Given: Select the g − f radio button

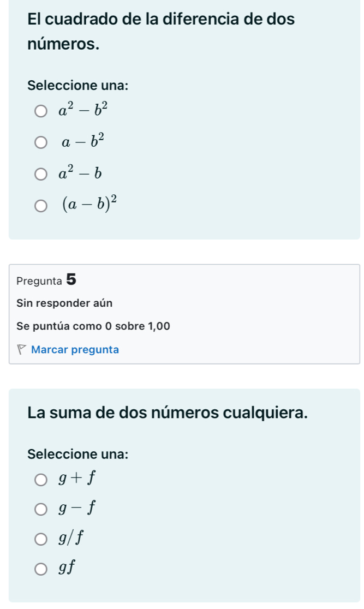Looking at the screenshot, I should (41, 510).
